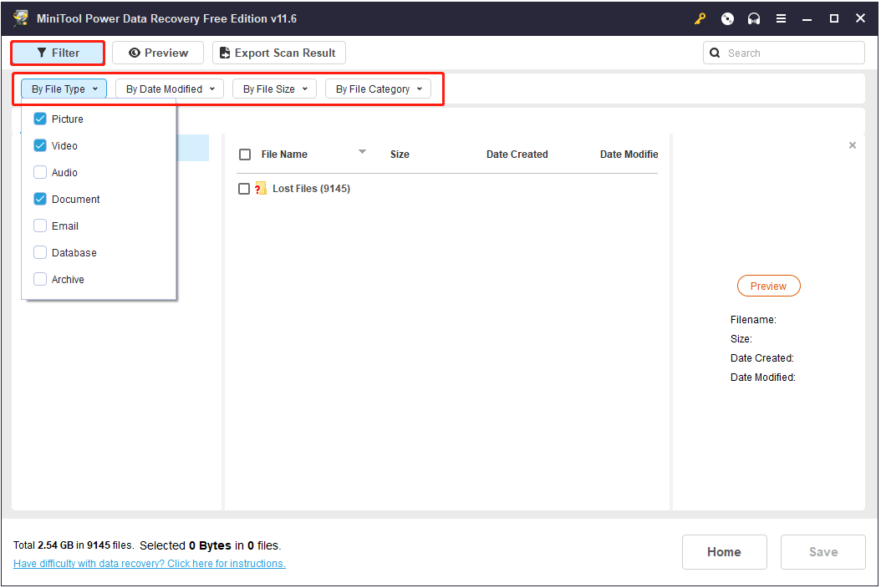
Task: Click the headset support icon
Action: 753,18
